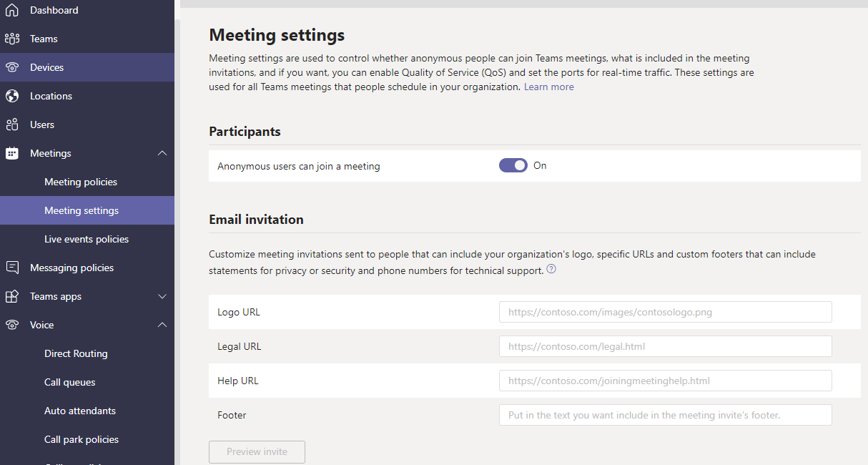
Task: Click the Preview invite button
Action: 257,452
